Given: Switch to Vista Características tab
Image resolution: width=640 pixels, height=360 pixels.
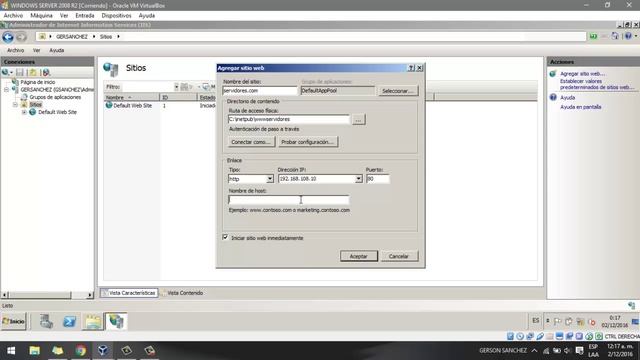Looking at the screenshot, I should pos(129,293).
